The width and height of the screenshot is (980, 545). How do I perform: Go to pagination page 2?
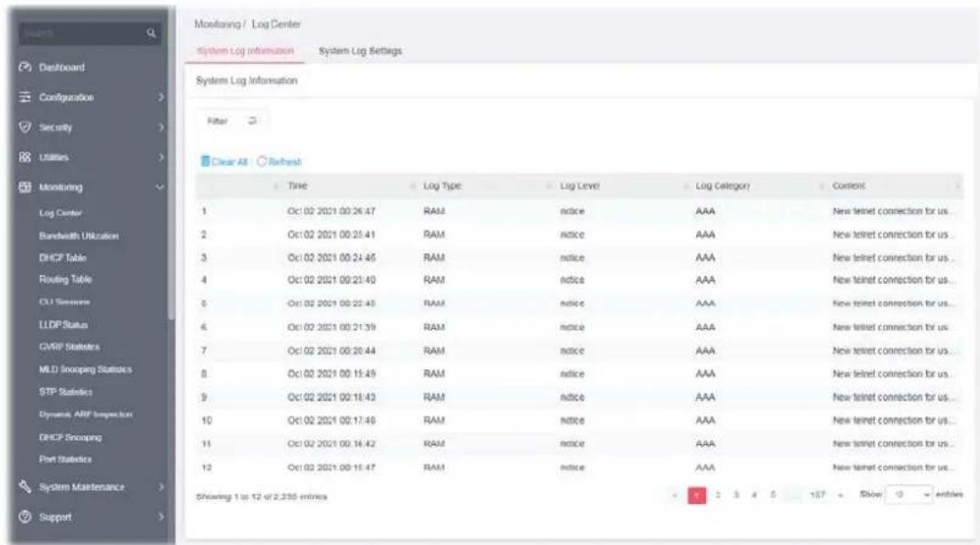[717, 495]
